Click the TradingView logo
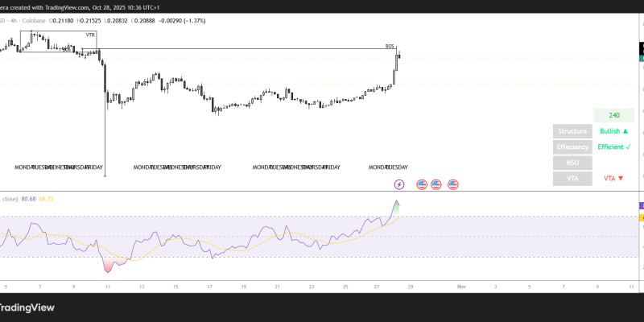 [32, 307]
